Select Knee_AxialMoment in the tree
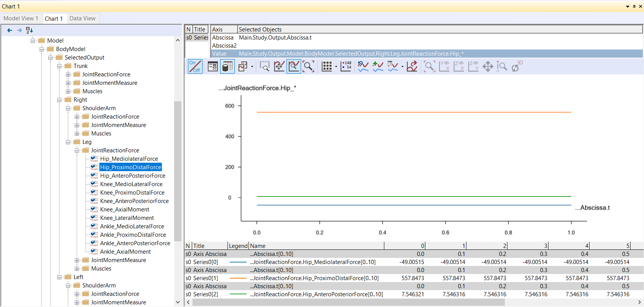This screenshot has height=307, width=644. coord(125,210)
